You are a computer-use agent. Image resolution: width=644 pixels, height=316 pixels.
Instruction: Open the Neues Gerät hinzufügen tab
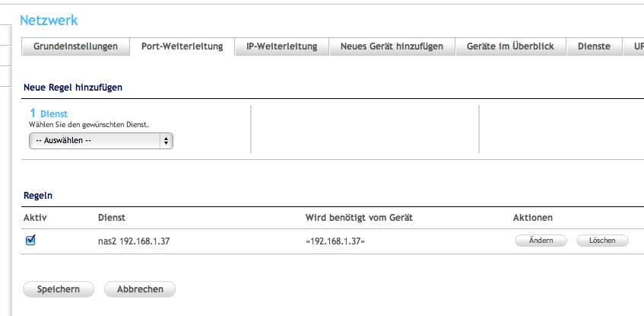click(392, 46)
